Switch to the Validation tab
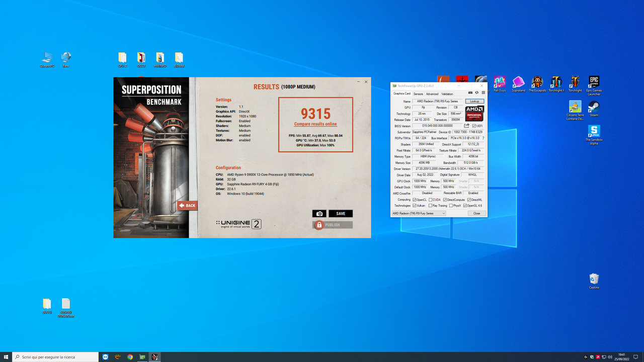644x362 pixels. (x=447, y=94)
